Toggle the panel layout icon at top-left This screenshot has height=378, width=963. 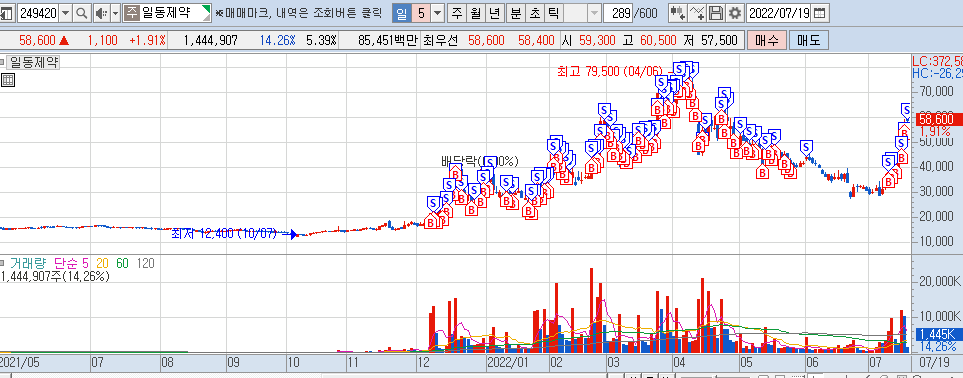[7, 12]
